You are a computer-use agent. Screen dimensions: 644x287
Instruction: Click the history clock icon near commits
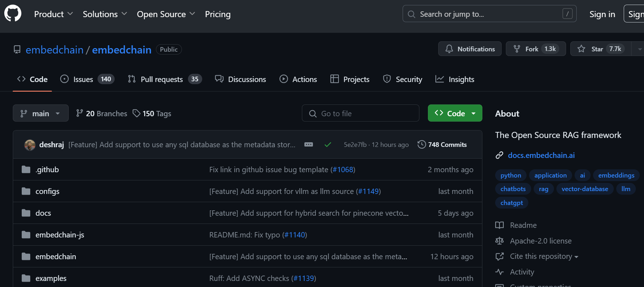click(422, 144)
